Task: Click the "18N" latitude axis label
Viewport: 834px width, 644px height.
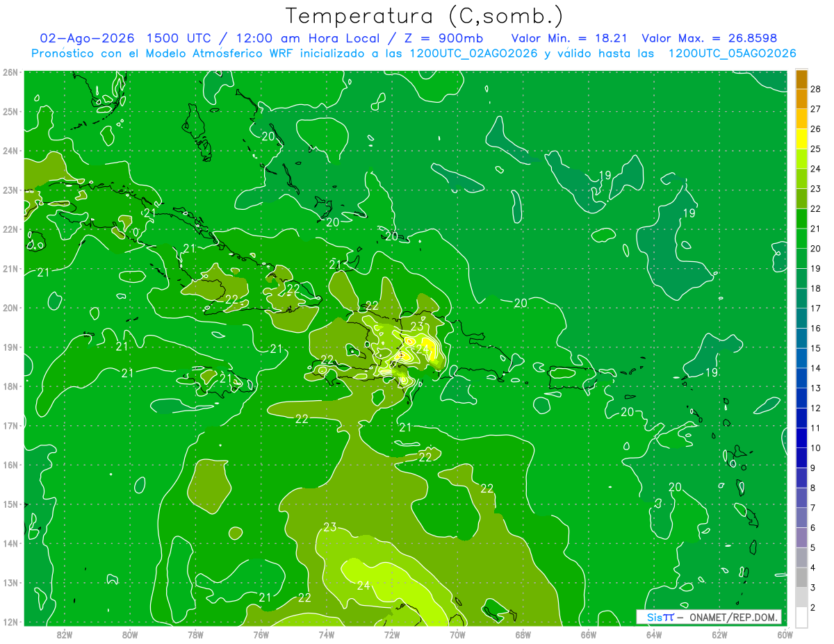Action: point(10,386)
